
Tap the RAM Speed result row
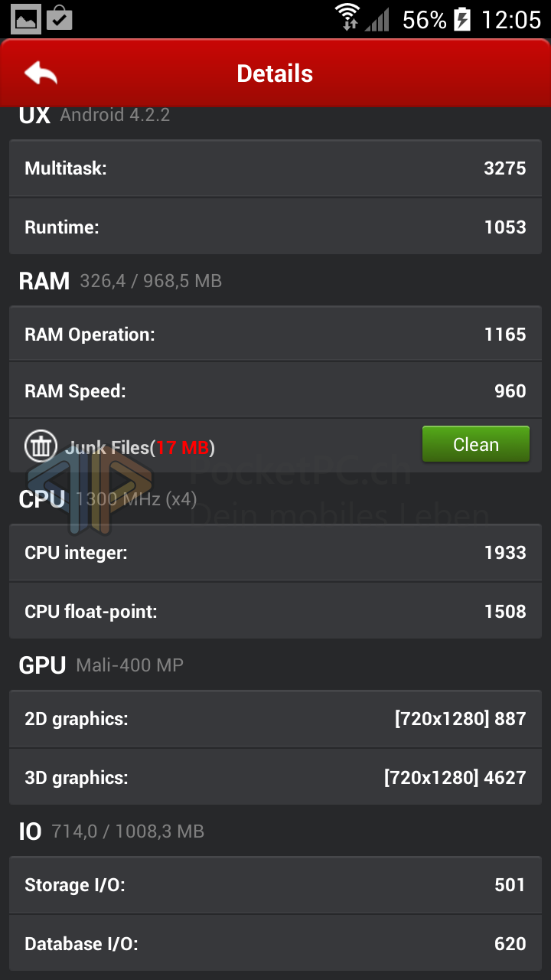click(275, 391)
